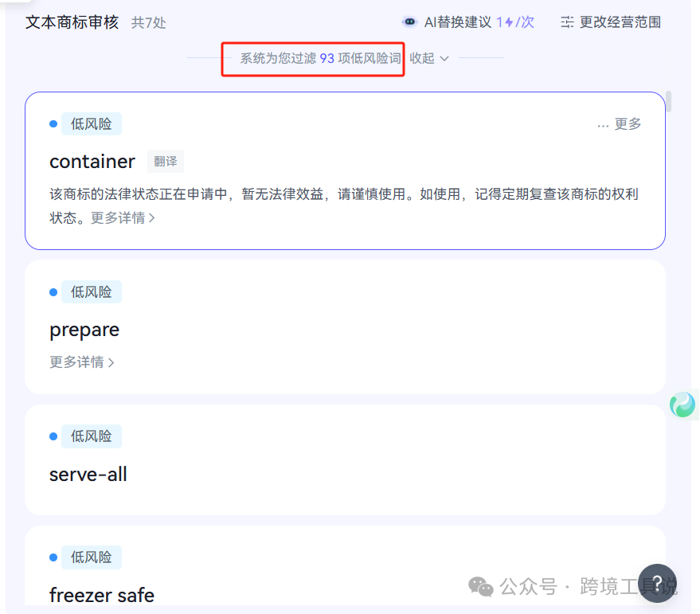The height and width of the screenshot is (614, 700).
Task: Click the 翻译 translate tag beside container
Action: pyautogui.click(x=166, y=161)
